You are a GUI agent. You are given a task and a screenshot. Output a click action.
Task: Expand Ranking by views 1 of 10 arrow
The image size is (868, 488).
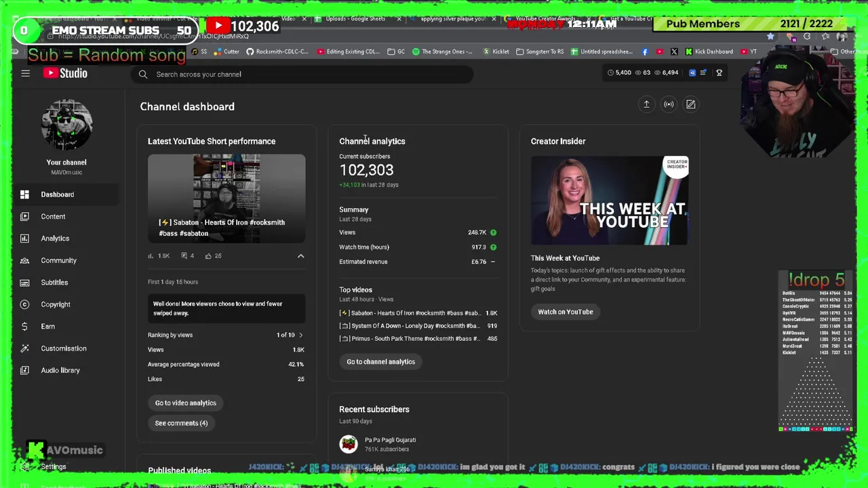click(300, 335)
